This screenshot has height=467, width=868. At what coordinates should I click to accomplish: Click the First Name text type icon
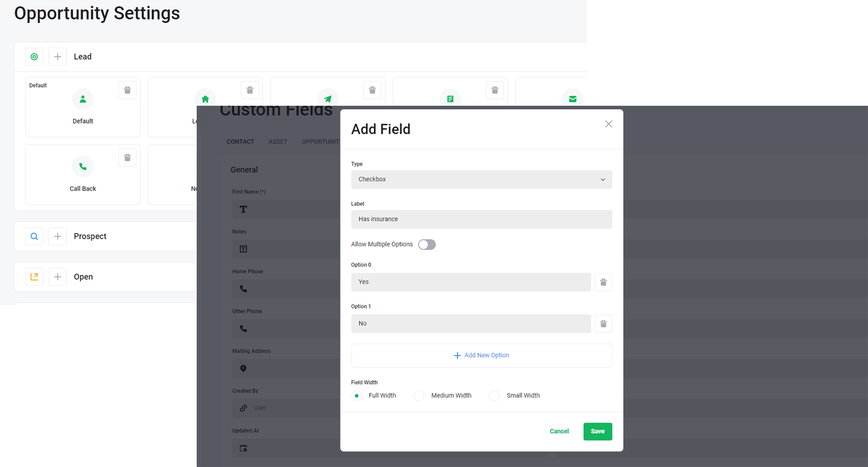(x=244, y=209)
